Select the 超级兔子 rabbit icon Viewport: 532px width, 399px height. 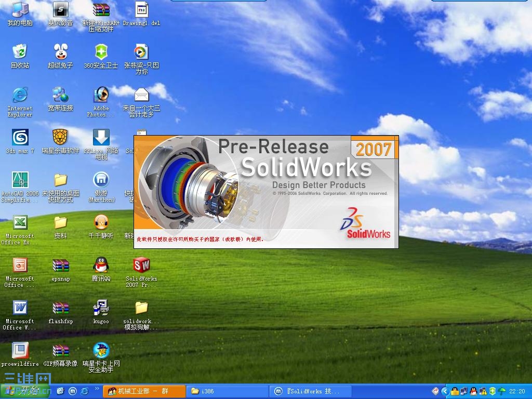pyautogui.click(x=60, y=56)
